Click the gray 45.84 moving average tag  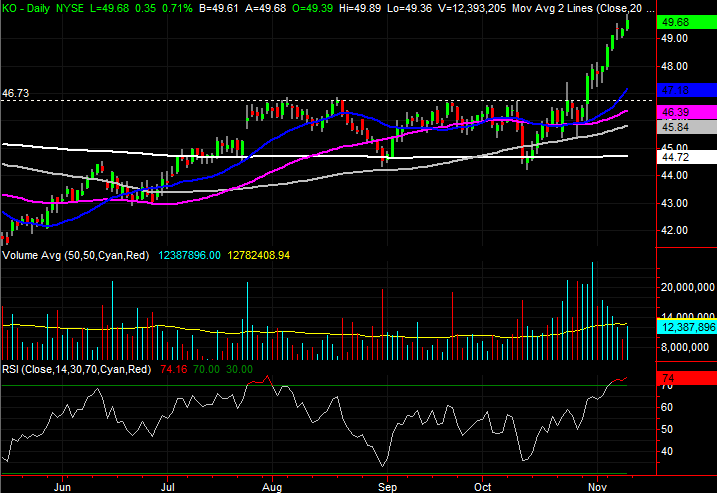(675, 128)
